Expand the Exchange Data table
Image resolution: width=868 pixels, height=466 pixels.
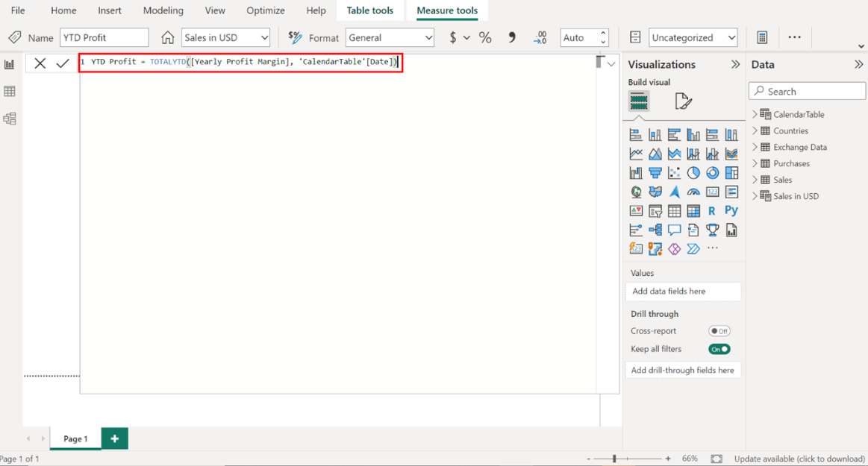[755, 148]
